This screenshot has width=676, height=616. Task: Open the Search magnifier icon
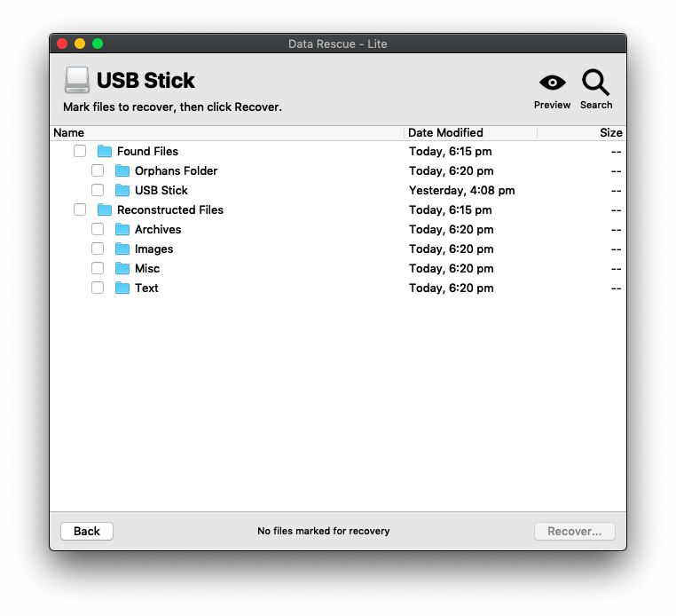(x=595, y=82)
